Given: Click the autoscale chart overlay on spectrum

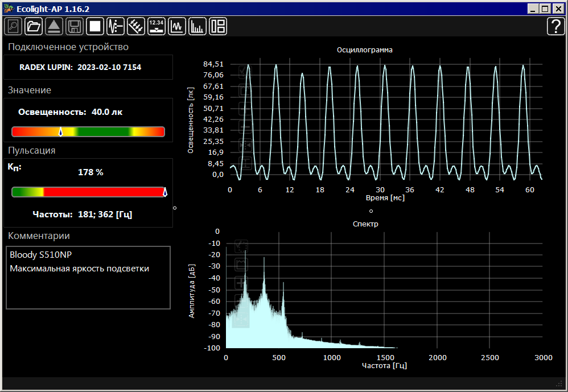Looking at the screenshot, I should tap(241, 264).
